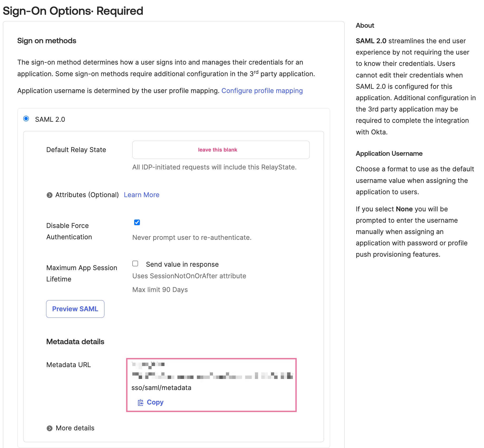Click the Attributes (Optional) label text

coord(87,195)
